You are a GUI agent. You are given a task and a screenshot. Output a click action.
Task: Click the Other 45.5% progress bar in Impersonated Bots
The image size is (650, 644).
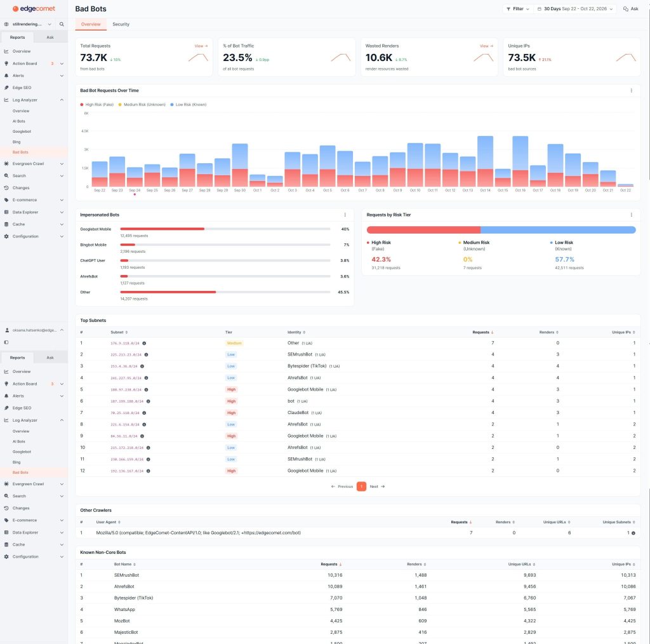225,292
